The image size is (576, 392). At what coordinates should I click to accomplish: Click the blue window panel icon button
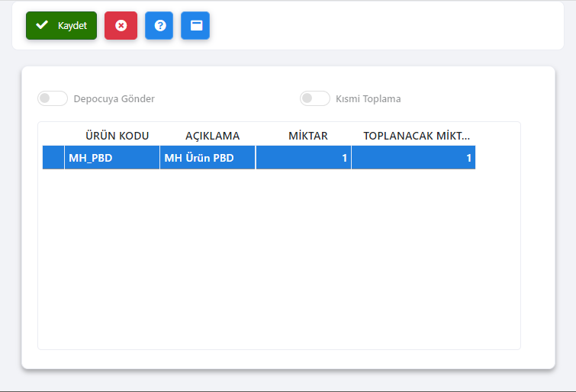(x=195, y=25)
